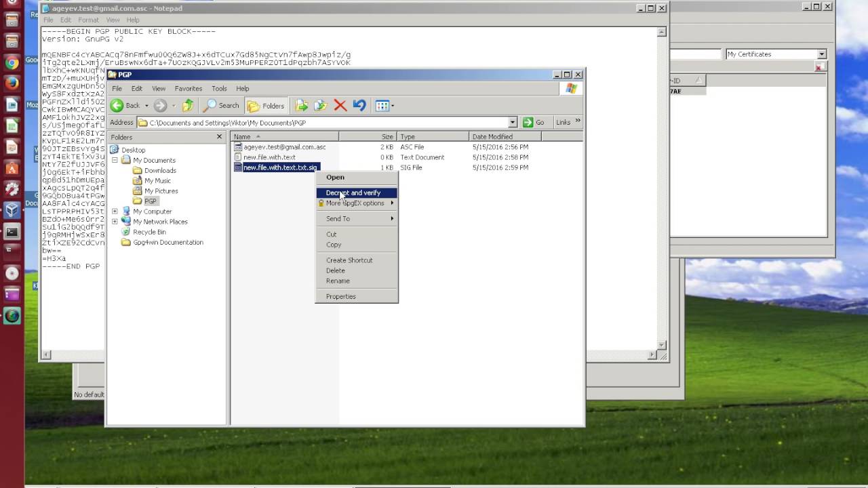Click the Move To folder icon

(x=302, y=105)
